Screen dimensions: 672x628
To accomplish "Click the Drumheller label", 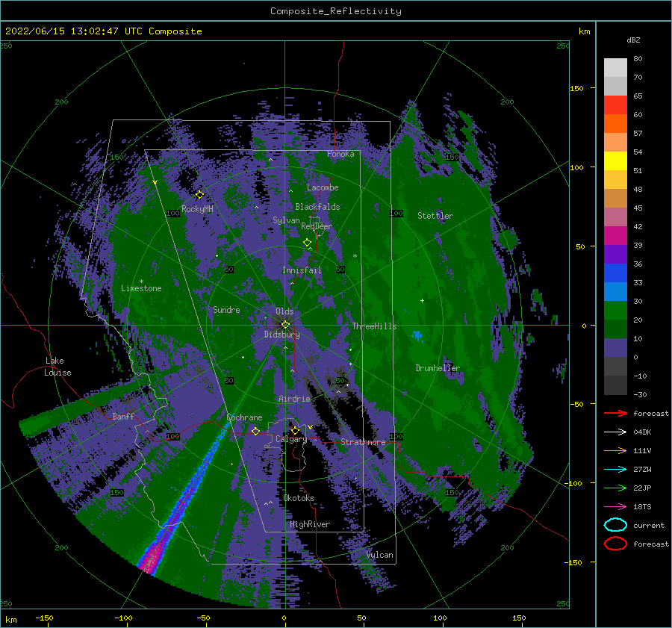I will pyautogui.click(x=438, y=368).
